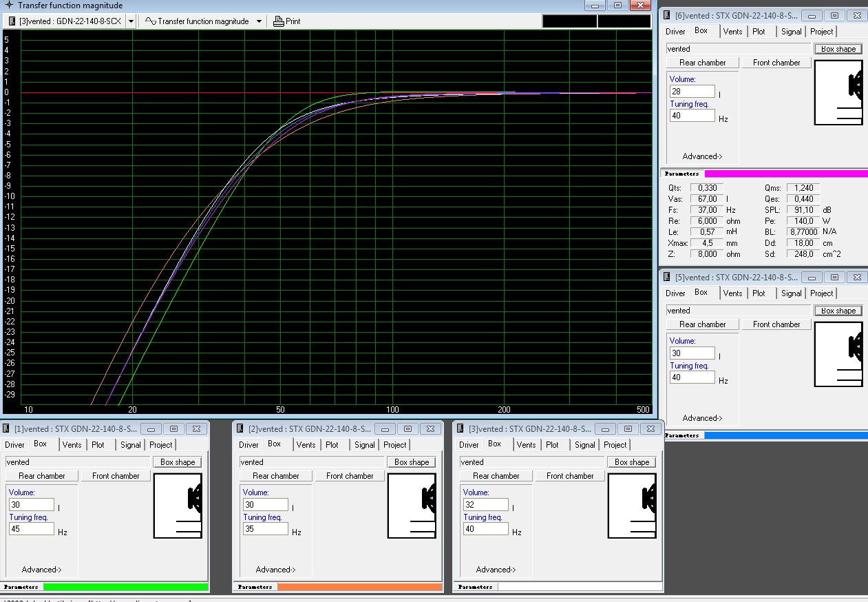Click Parameters label in [2]vented window

pos(255,587)
